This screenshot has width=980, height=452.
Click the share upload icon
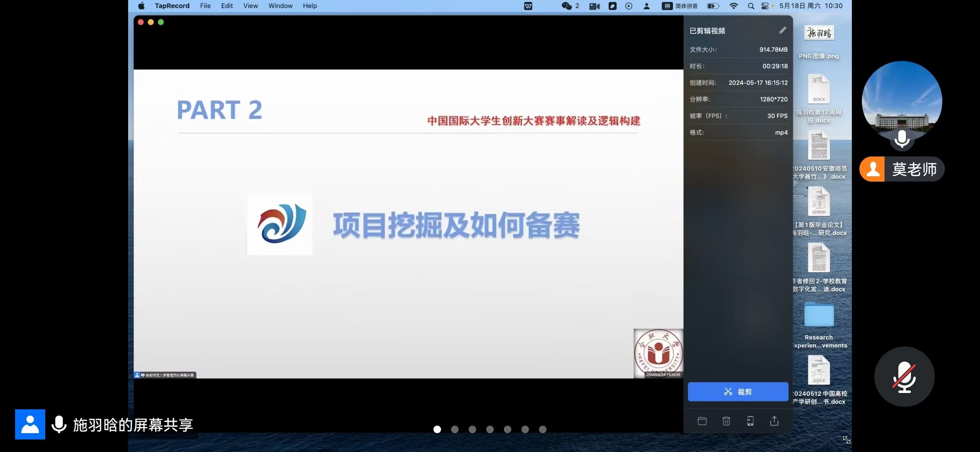[774, 421]
